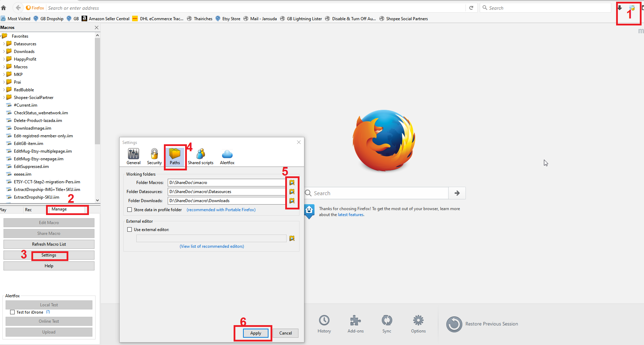This screenshot has width=644, height=345.
Task: Focus the Folder Macros path field
Action: pos(227,183)
